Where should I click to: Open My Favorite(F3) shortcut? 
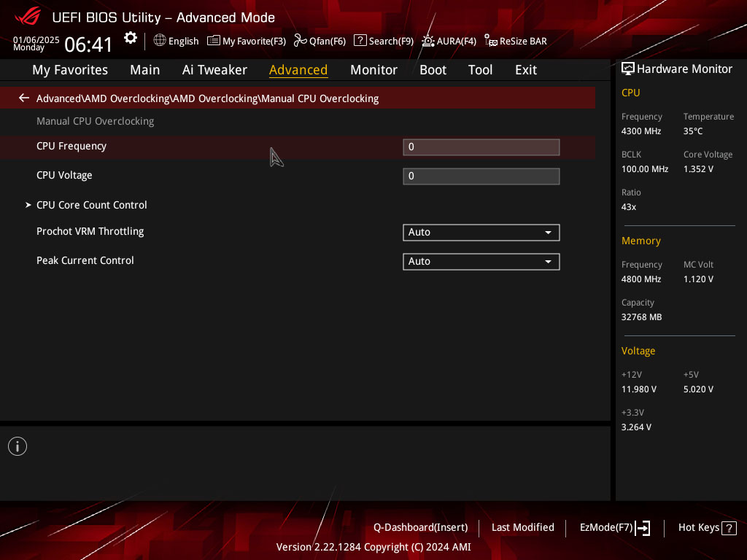point(247,41)
